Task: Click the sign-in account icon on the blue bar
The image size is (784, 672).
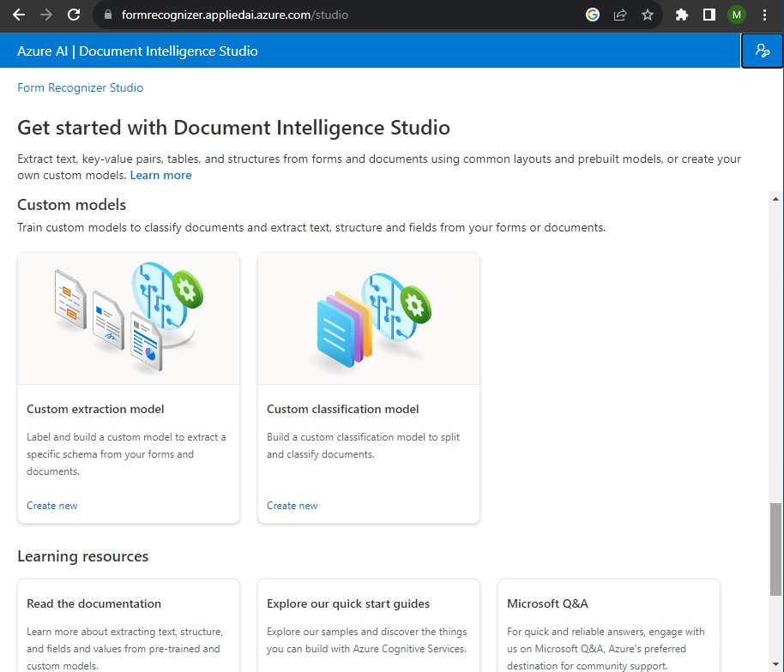Action: point(762,51)
